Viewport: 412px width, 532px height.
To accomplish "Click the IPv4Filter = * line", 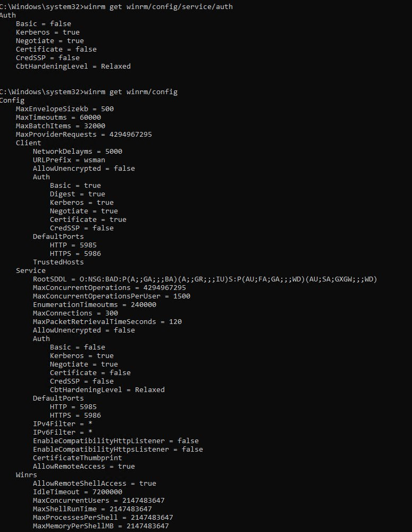I will coord(62,424).
